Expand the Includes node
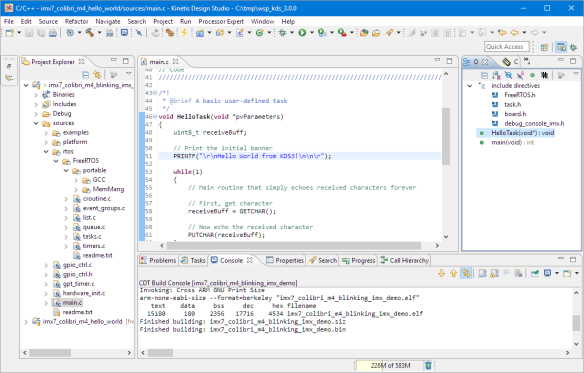Screen dimensions: 584x373 pyautogui.click(x=36, y=104)
